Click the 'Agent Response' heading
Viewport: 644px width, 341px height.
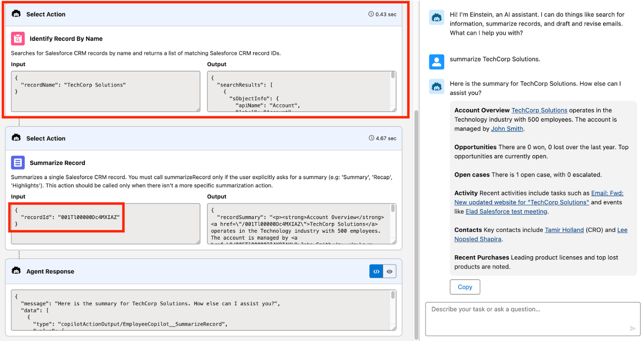50,271
